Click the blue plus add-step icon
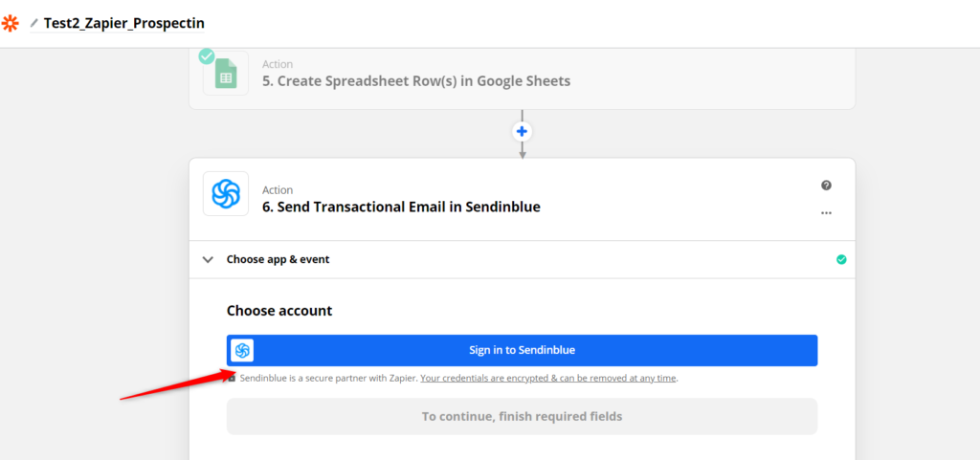Screen dimensions: 980x460 pos(522,132)
